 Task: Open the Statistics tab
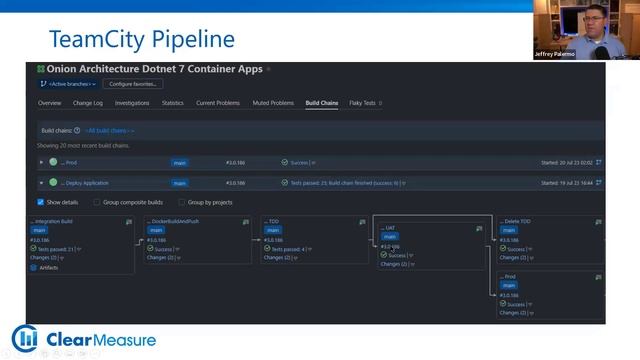tap(173, 103)
